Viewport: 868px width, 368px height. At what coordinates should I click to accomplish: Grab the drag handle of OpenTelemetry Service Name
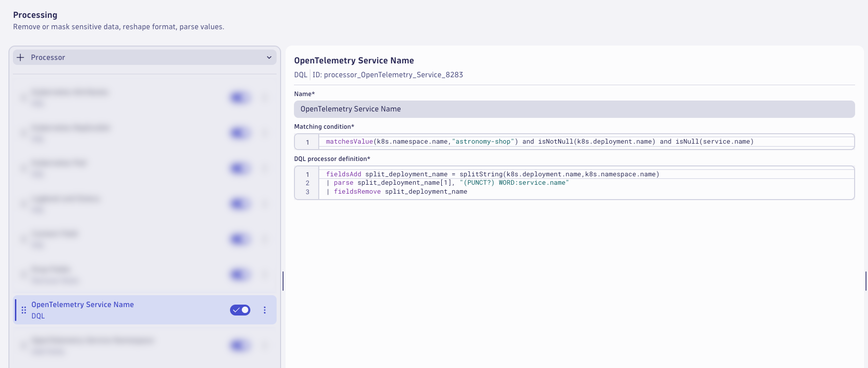pos(24,310)
